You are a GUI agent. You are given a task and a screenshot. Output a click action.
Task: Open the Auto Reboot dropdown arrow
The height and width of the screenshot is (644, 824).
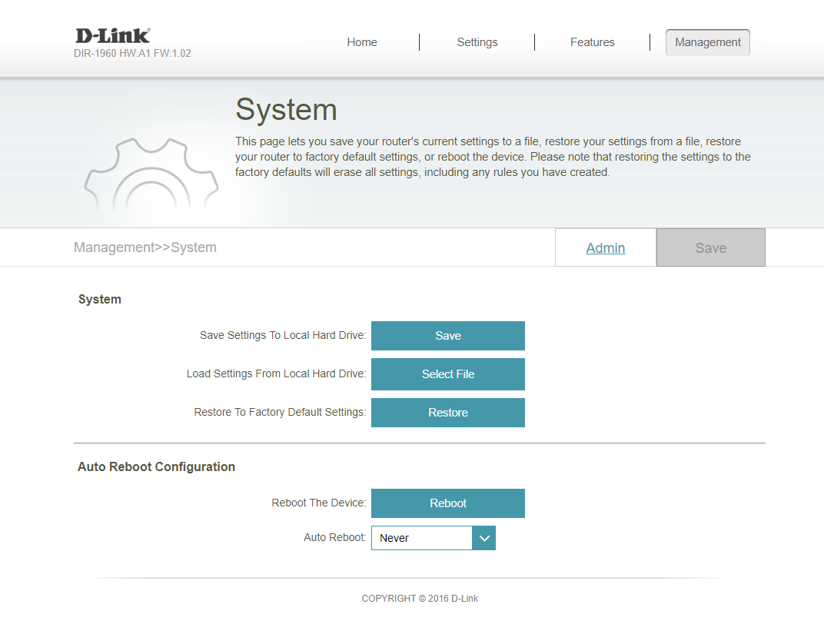click(484, 538)
